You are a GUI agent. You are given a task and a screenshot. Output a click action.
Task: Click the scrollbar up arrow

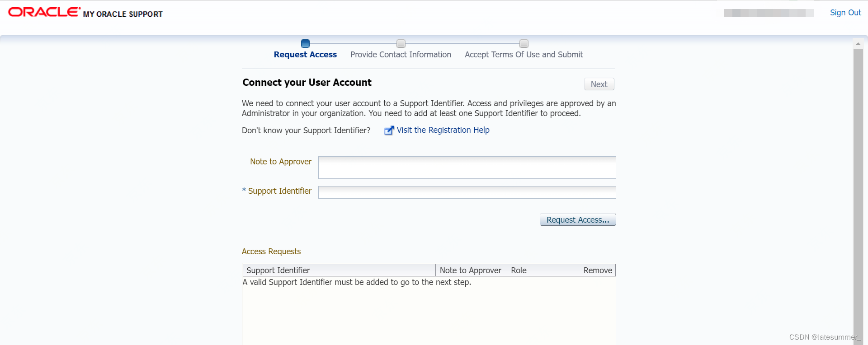pos(858,44)
